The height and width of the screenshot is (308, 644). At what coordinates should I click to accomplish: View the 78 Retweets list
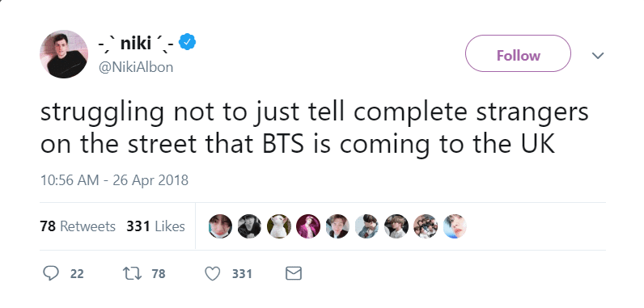click(x=78, y=226)
